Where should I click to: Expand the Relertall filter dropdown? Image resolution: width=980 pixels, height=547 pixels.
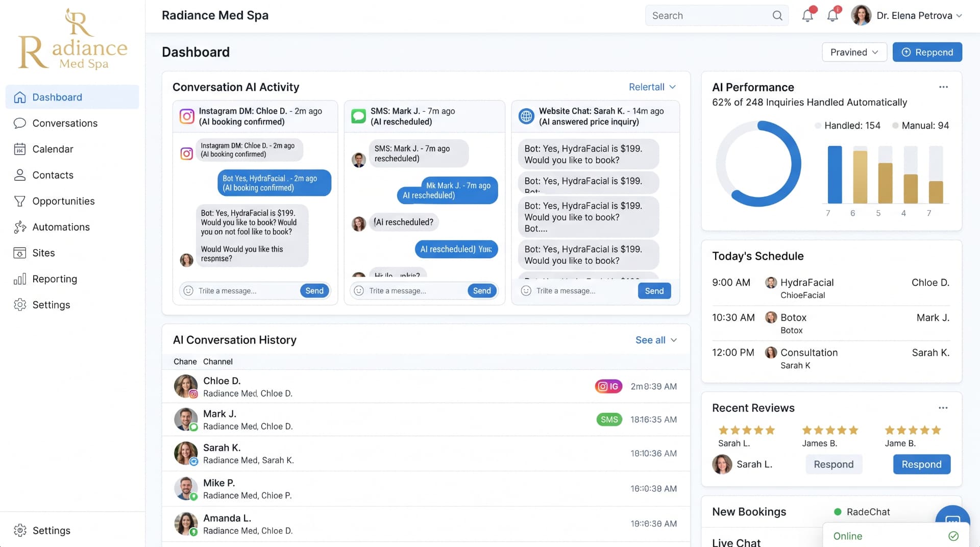(x=652, y=87)
